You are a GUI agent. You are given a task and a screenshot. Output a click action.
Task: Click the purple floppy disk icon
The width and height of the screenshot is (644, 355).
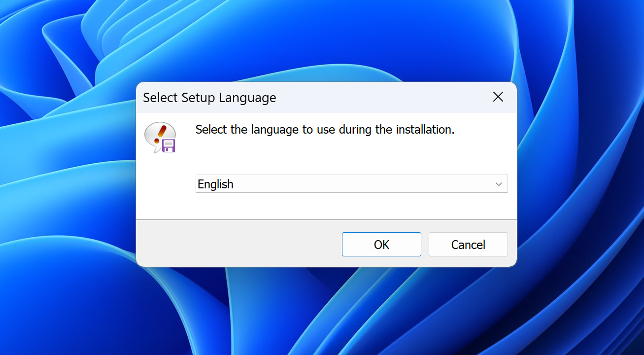[x=169, y=145]
